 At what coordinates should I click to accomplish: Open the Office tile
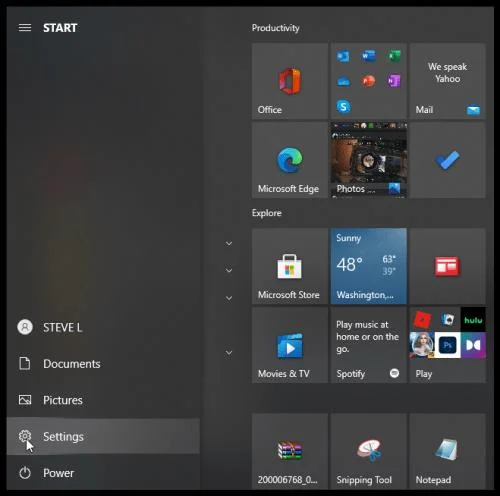[x=290, y=81]
